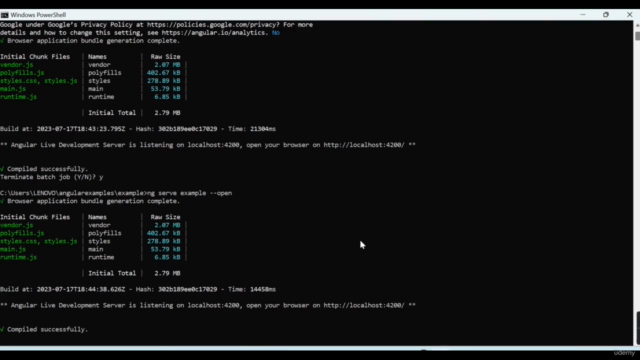Click the first 'main.js' chunk file entry
The height and width of the screenshot is (360, 640).
pos(13,89)
